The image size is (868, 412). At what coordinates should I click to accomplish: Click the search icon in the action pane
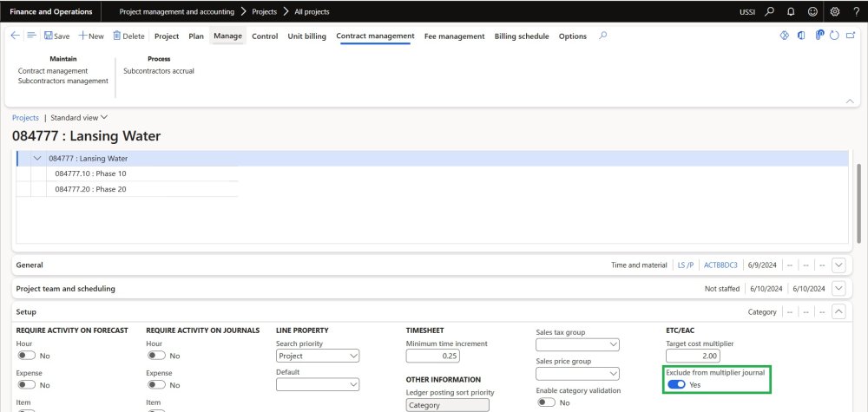[x=603, y=36]
